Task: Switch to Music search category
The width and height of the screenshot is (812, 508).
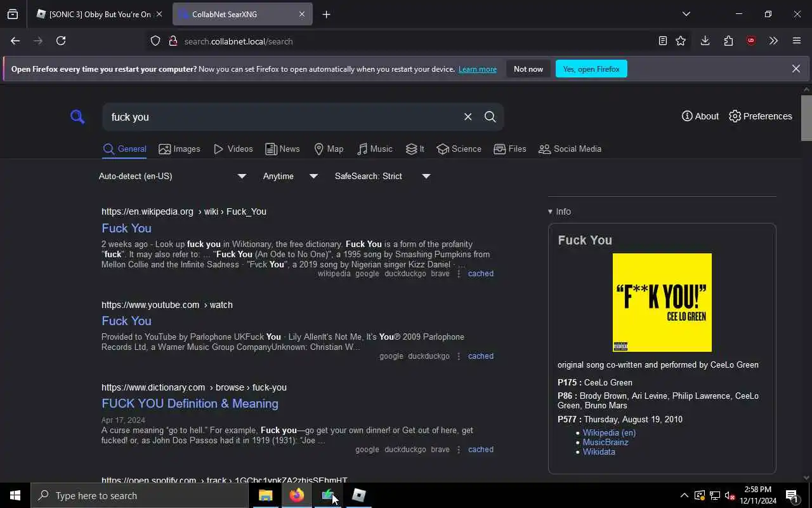Action: pyautogui.click(x=374, y=149)
